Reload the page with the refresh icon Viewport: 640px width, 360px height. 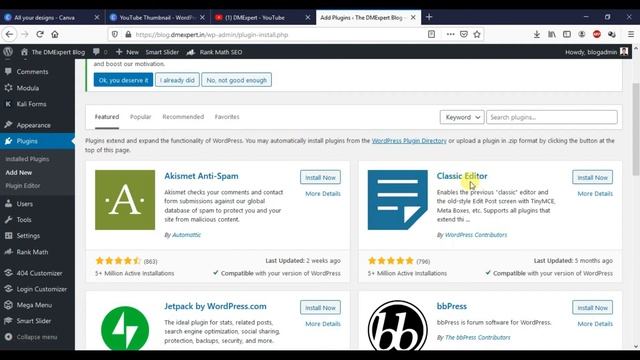tap(40, 34)
